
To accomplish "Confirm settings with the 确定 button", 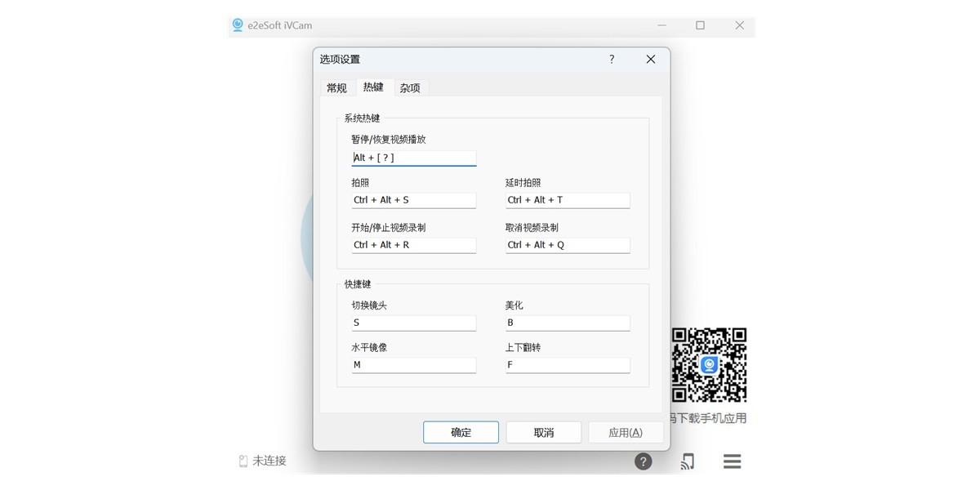I will point(461,432).
